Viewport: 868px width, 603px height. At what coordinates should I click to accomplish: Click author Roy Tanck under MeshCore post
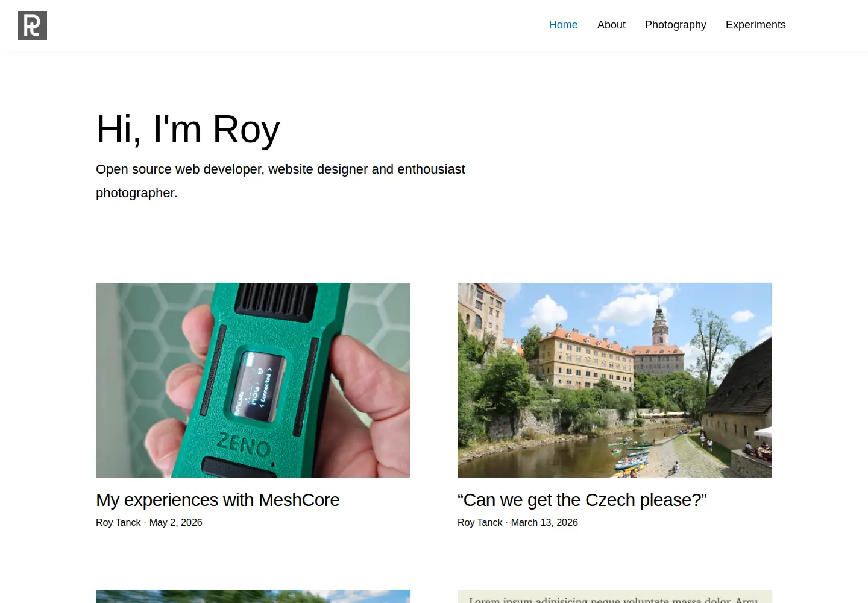pyautogui.click(x=118, y=522)
